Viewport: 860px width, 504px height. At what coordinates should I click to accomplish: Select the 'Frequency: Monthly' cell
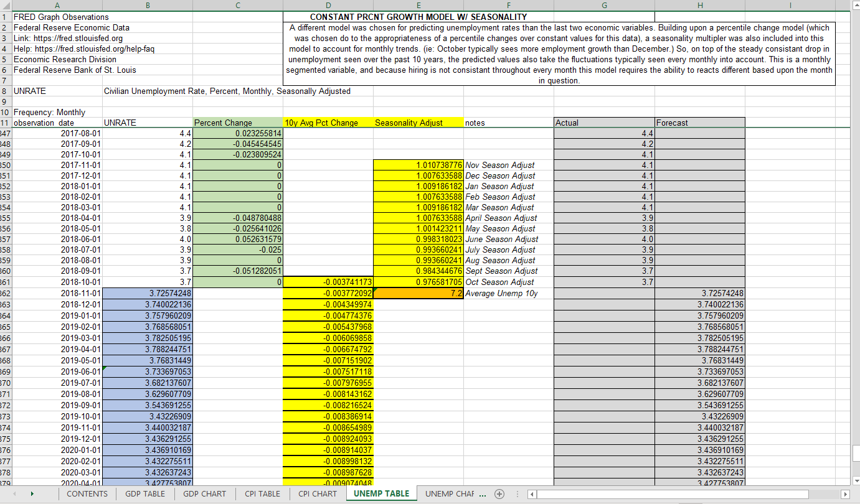57,112
